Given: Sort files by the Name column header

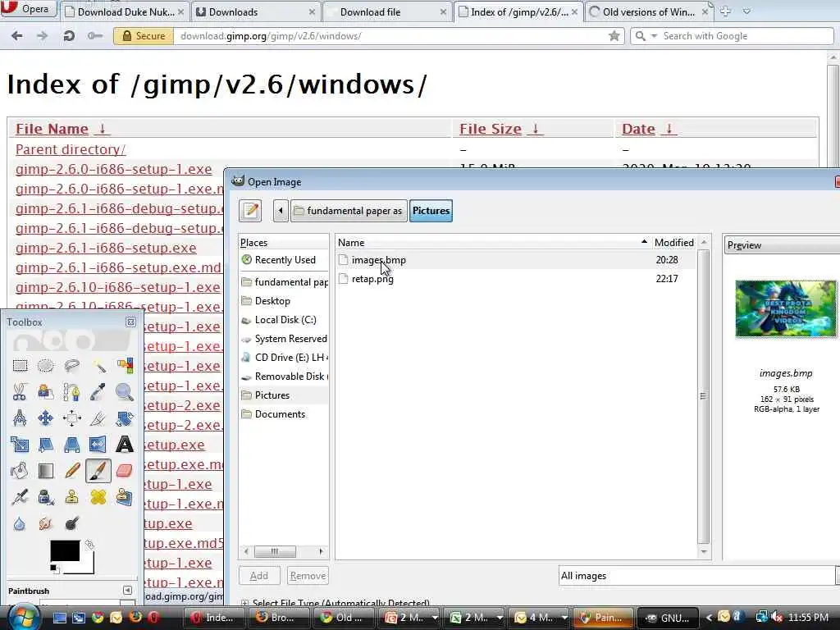Looking at the screenshot, I should [x=493, y=243].
